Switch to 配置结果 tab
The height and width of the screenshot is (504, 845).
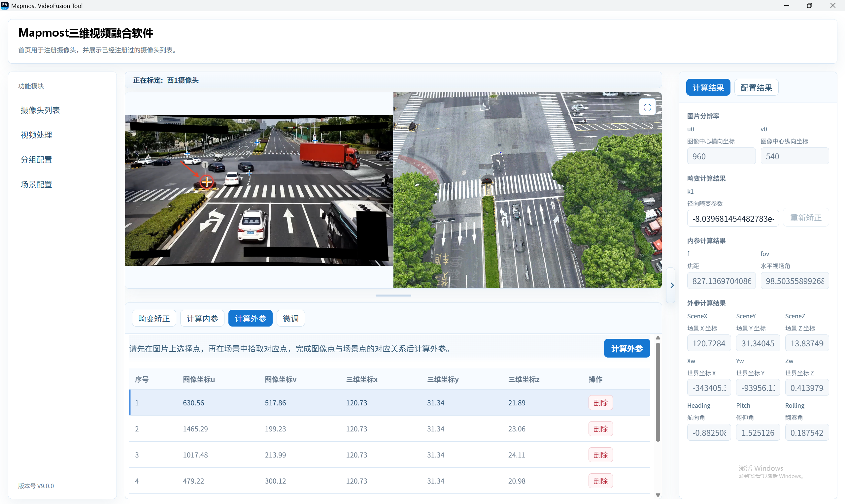tap(756, 88)
